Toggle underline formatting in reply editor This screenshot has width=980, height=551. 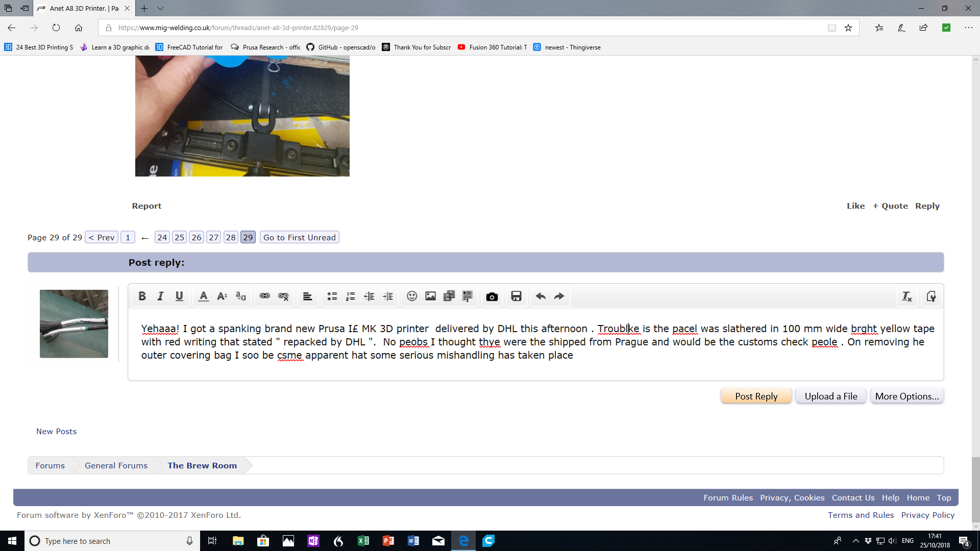tap(179, 296)
